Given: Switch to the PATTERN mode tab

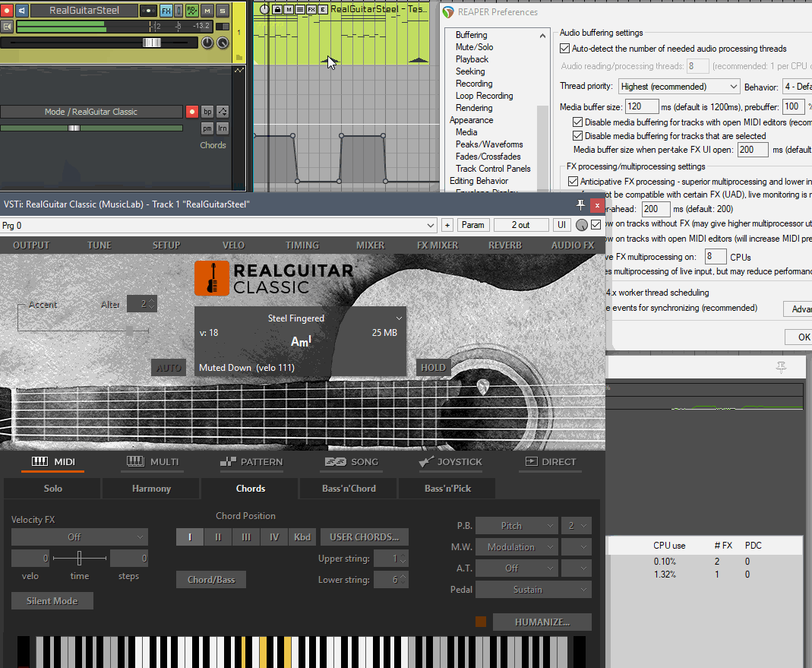Looking at the screenshot, I should [251, 462].
